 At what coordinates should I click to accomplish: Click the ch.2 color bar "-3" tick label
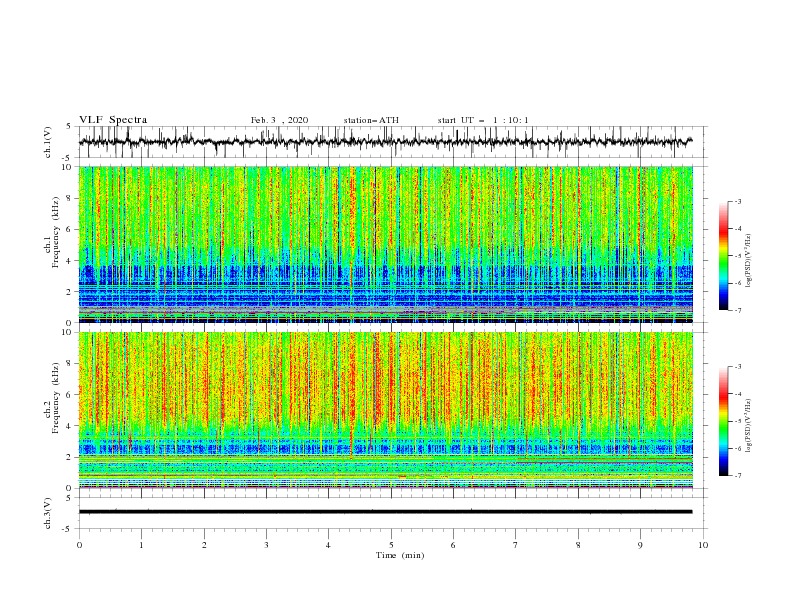click(x=737, y=367)
